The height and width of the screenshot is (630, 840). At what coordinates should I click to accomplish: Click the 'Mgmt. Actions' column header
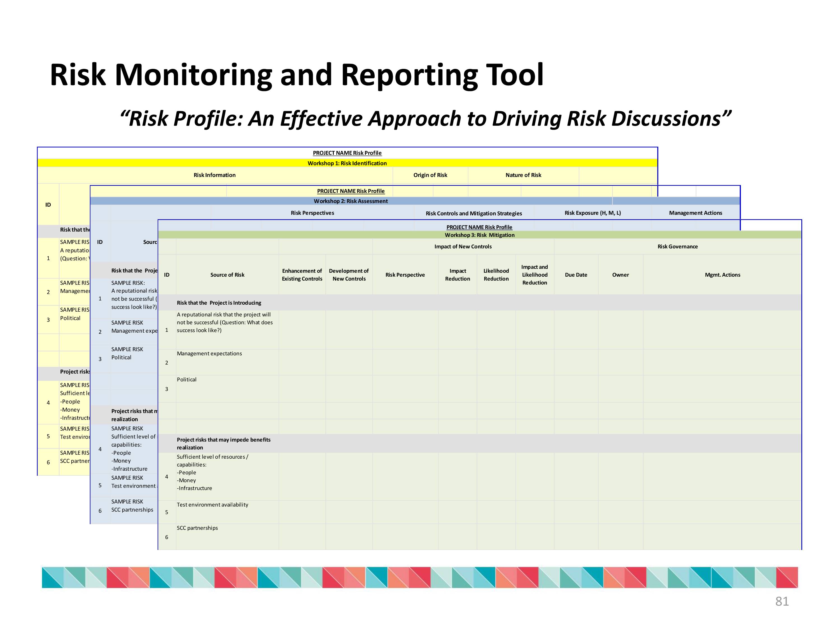723,275
